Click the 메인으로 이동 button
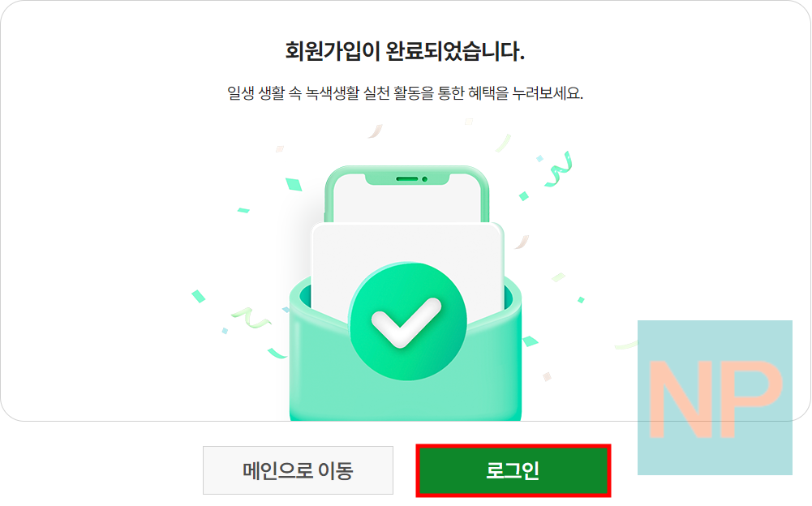This screenshot has height=506, width=812. pyautogui.click(x=297, y=470)
